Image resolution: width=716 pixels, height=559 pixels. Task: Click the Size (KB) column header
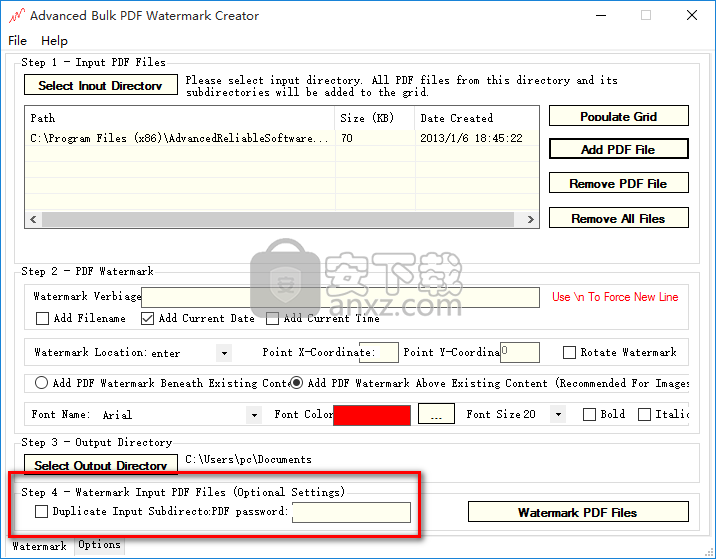[375, 118]
